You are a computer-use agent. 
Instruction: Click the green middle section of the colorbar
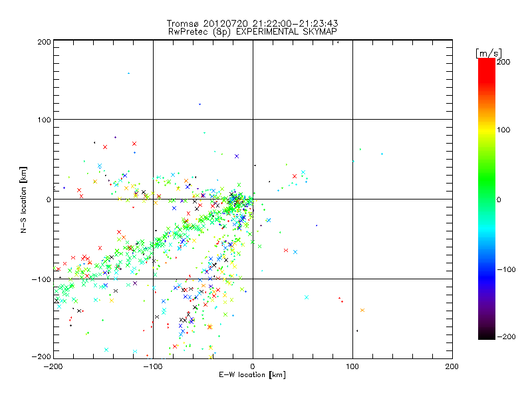coord(486,199)
